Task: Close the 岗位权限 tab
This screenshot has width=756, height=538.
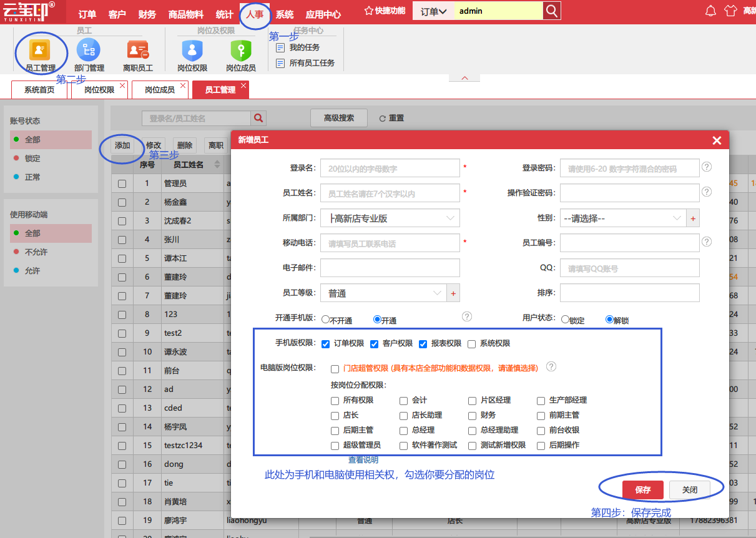Action: pos(122,85)
